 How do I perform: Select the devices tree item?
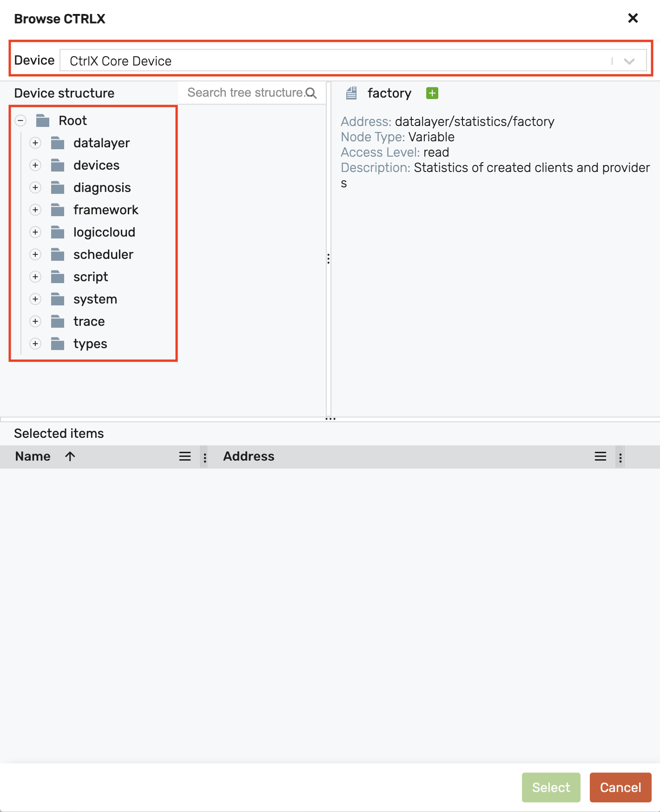pyautogui.click(x=96, y=165)
